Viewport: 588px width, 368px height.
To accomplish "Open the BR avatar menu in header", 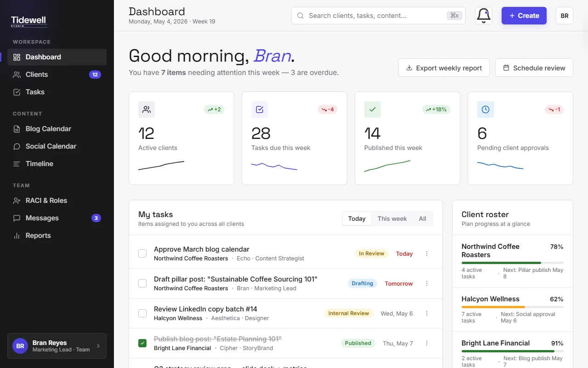I will click(565, 16).
